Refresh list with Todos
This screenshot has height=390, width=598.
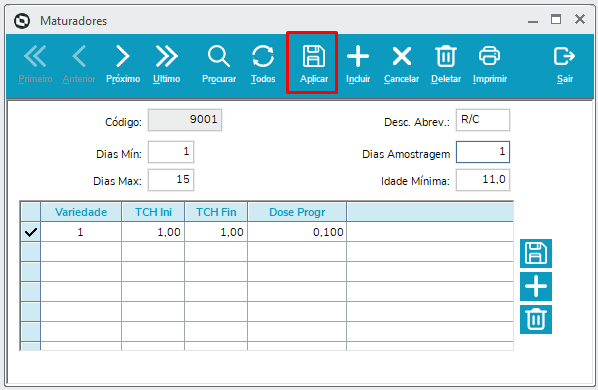[263, 64]
